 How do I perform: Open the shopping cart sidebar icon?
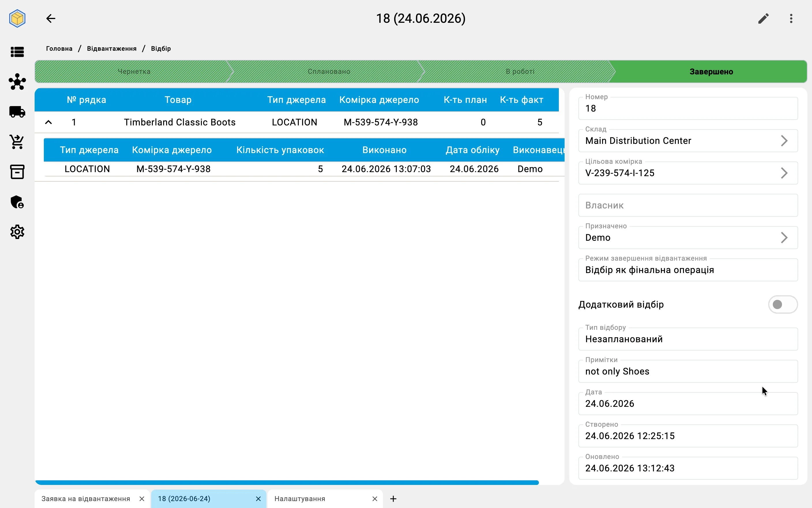(17, 142)
